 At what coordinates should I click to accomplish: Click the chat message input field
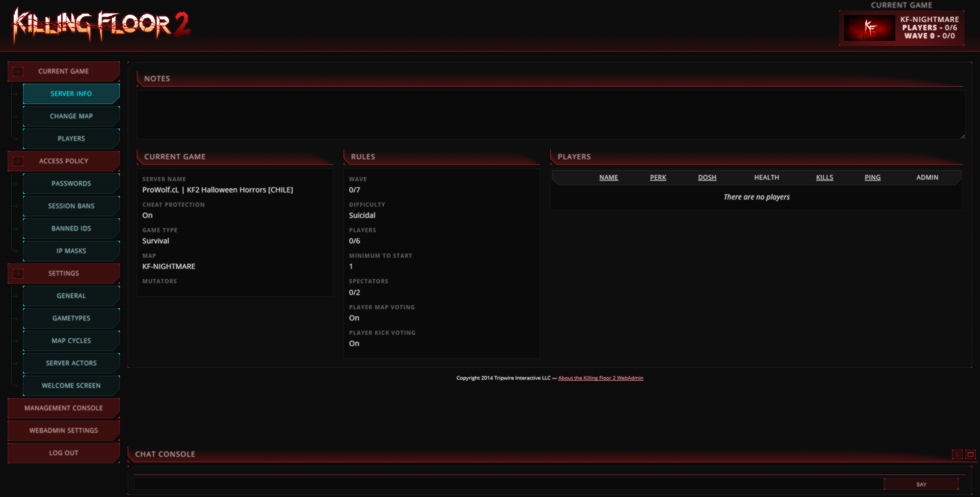[x=508, y=484]
